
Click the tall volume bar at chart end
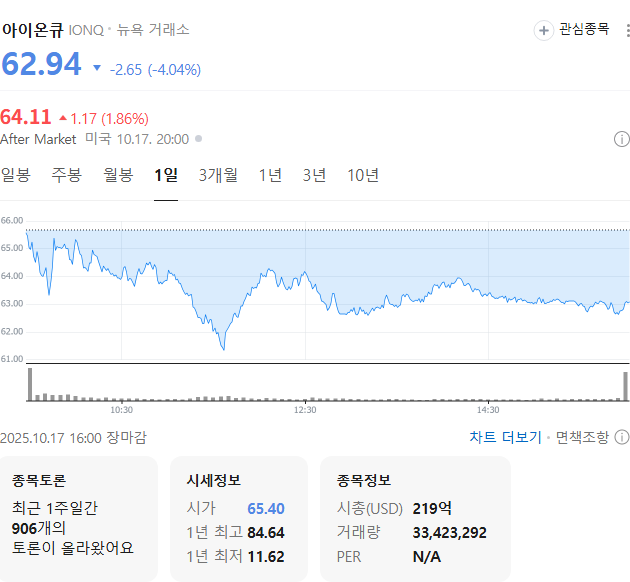[x=626, y=386]
